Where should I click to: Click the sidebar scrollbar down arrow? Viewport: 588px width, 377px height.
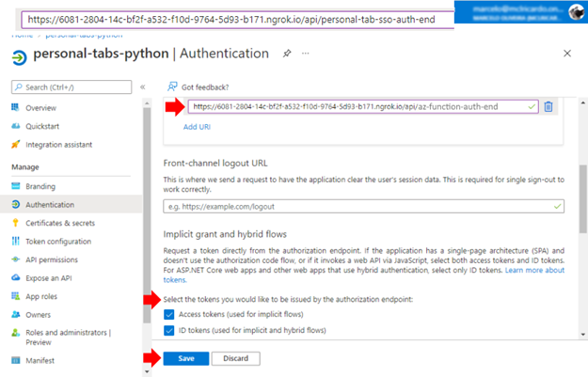pos(147,371)
